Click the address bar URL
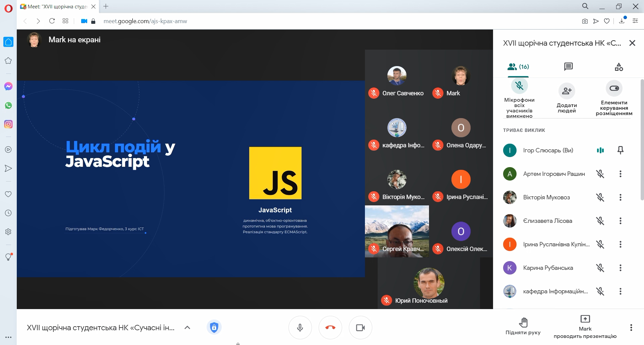 [x=145, y=21]
